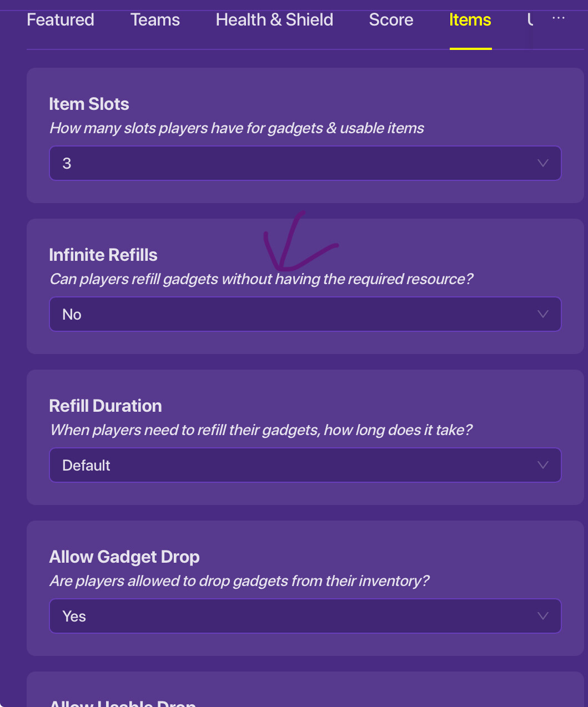The image size is (588, 707).
Task: Expand the Infinite Refills dropdown set to No
Action: coord(305,314)
